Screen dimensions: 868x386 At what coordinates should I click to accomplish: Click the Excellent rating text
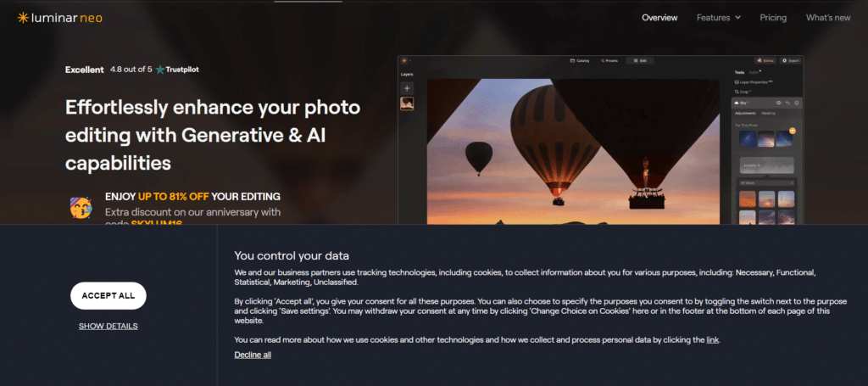(x=84, y=70)
